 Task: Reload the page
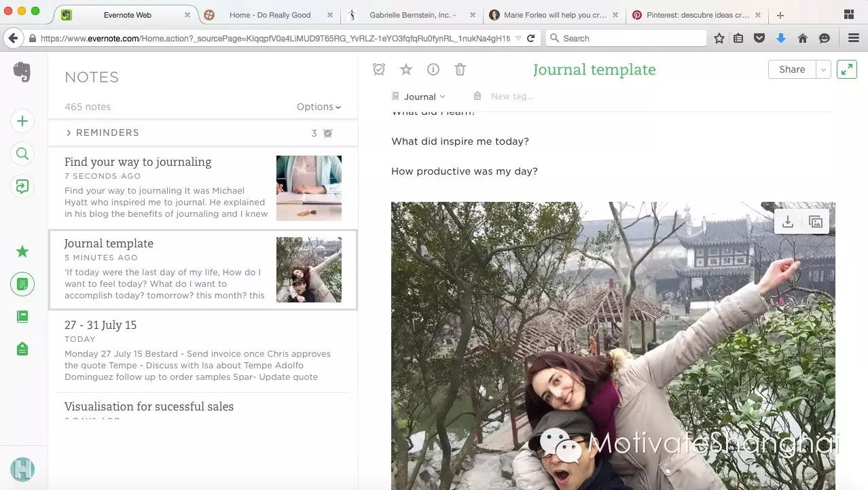530,39
